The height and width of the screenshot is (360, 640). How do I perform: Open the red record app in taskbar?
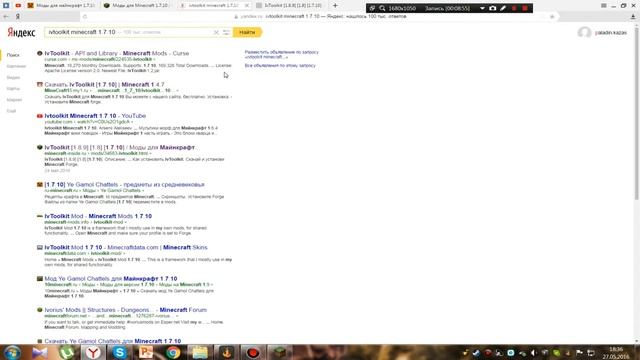(253, 352)
